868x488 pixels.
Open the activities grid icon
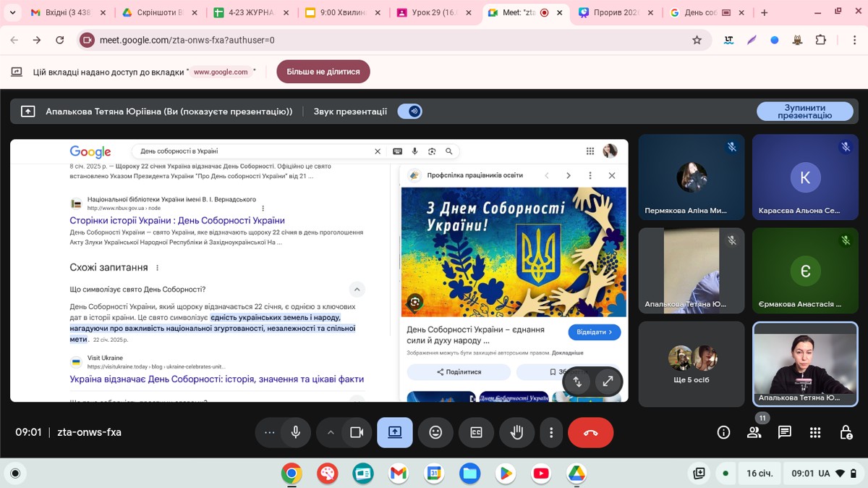point(815,432)
